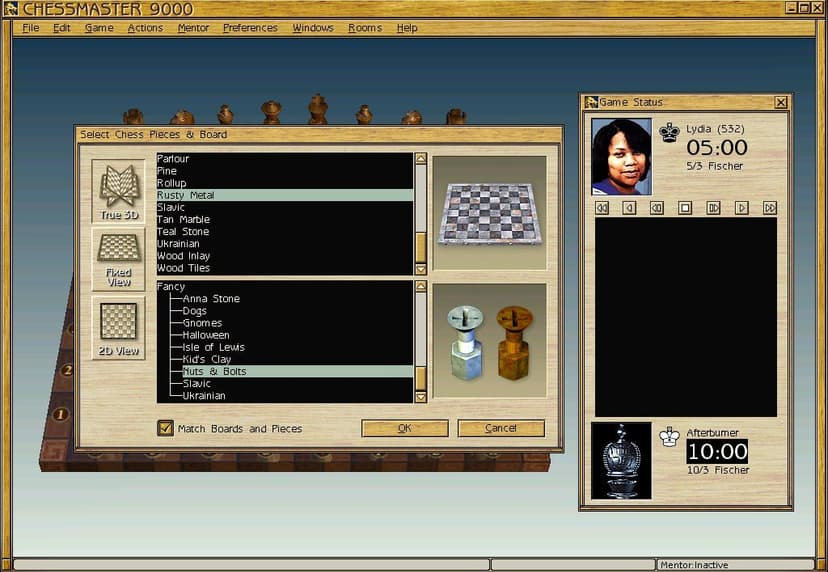The height and width of the screenshot is (572, 828).
Task: Click Lydia's player portrait
Action: 622,157
